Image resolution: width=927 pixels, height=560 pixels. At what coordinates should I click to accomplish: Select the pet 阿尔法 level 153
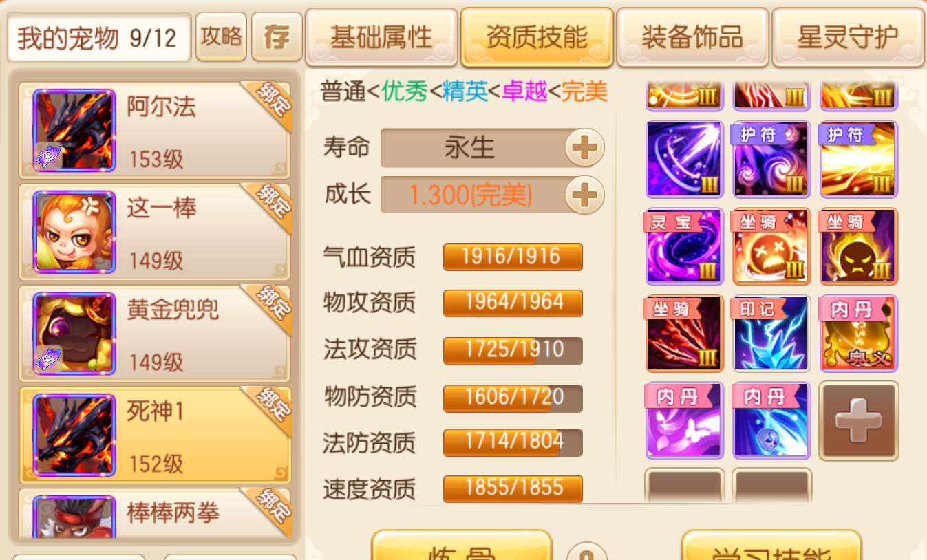click(155, 130)
